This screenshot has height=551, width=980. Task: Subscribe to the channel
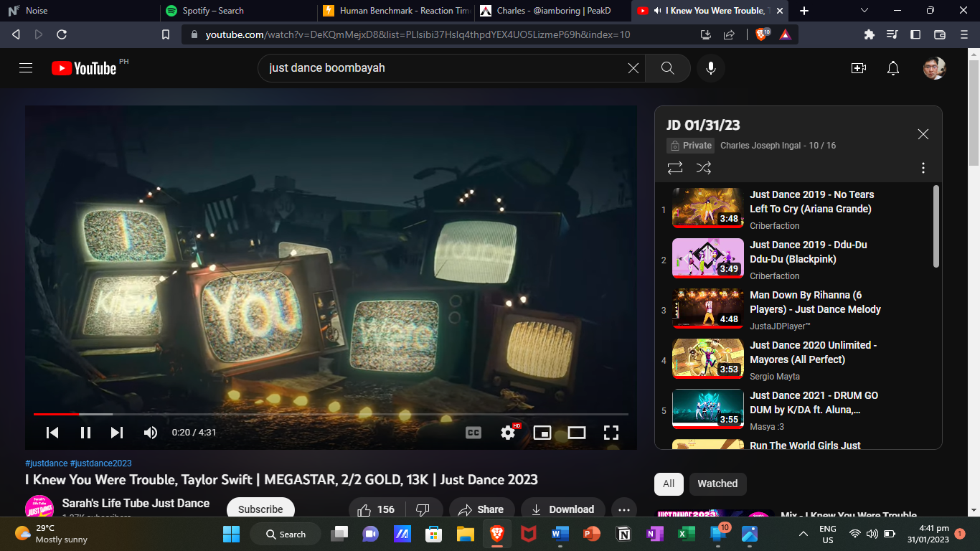point(260,508)
